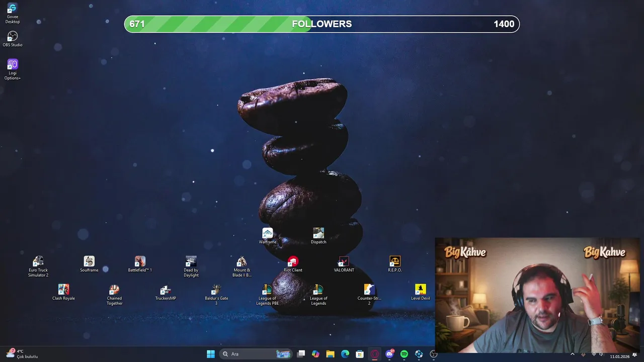Select the Soulframe desktop icon
The height and width of the screenshot is (362, 644).
[x=89, y=264]
